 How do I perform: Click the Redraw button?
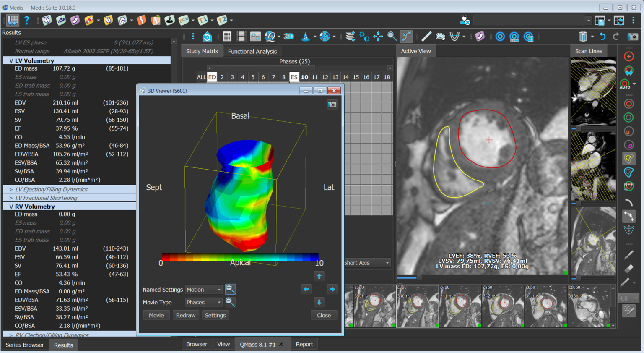(185, 315)
